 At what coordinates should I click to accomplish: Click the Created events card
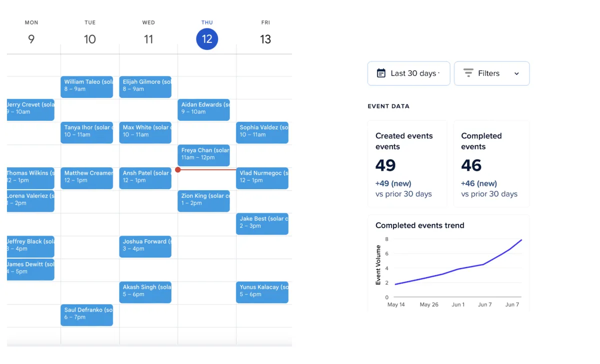(407, 164)
